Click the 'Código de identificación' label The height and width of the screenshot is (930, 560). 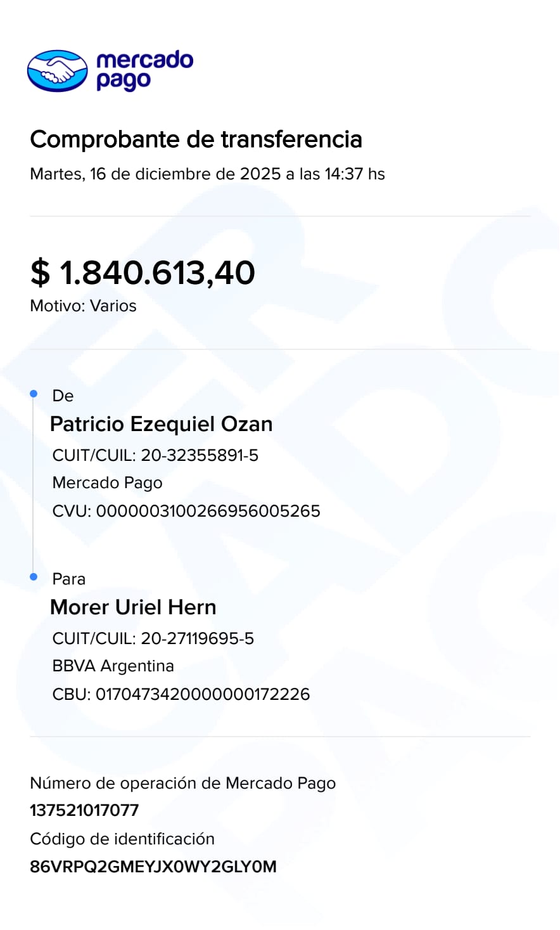point(122,839)
